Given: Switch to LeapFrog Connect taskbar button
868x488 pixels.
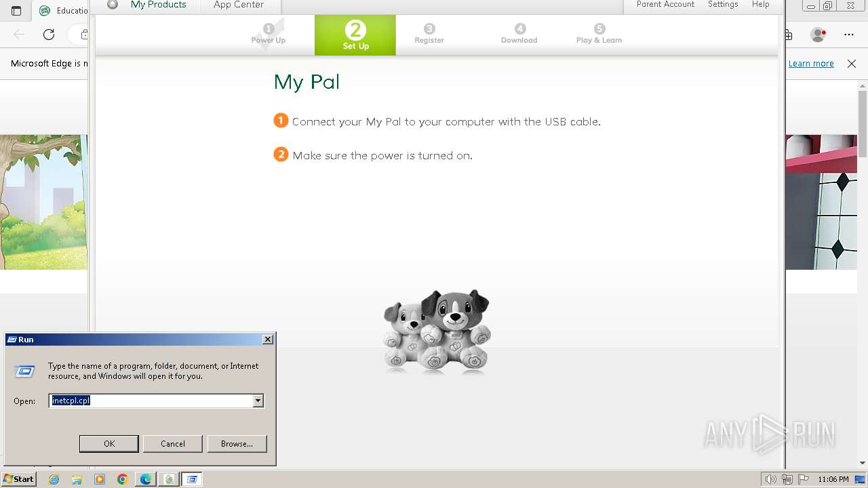Looking at the screenshot, I should (169, 479).
